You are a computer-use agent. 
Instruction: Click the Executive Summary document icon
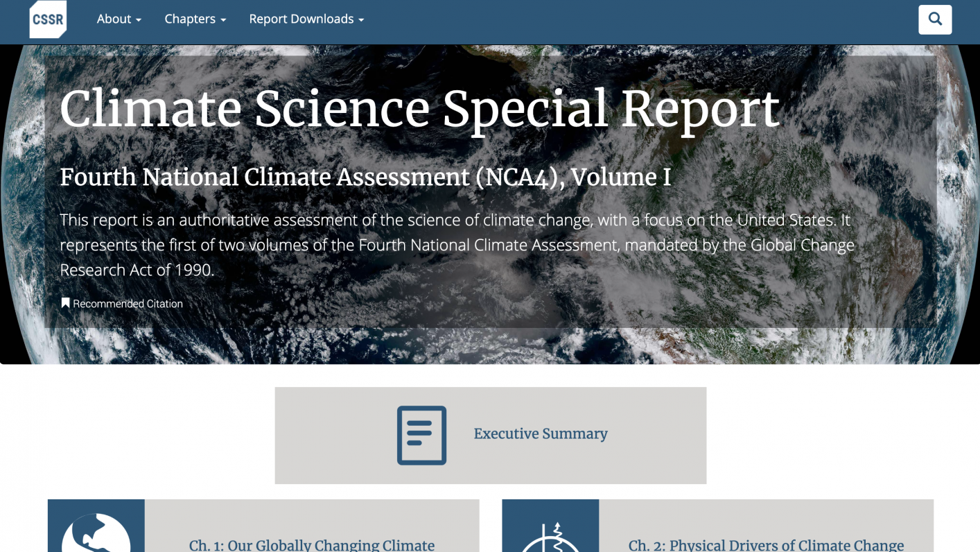pyautogui.click(x=421, y=435)
